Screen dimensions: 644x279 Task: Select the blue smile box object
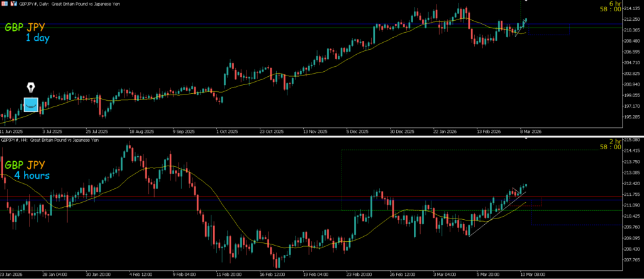pyautogui.click(x=31, y=105)
